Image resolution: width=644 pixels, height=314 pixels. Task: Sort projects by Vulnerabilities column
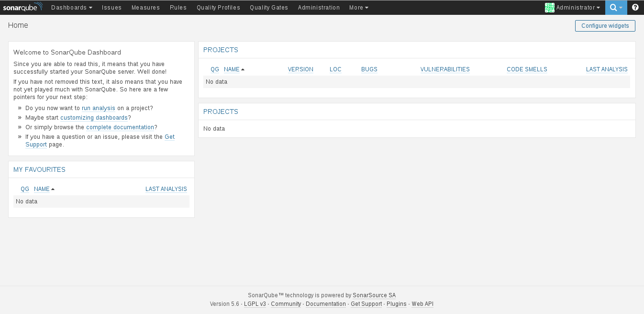(x=445, y=69)
